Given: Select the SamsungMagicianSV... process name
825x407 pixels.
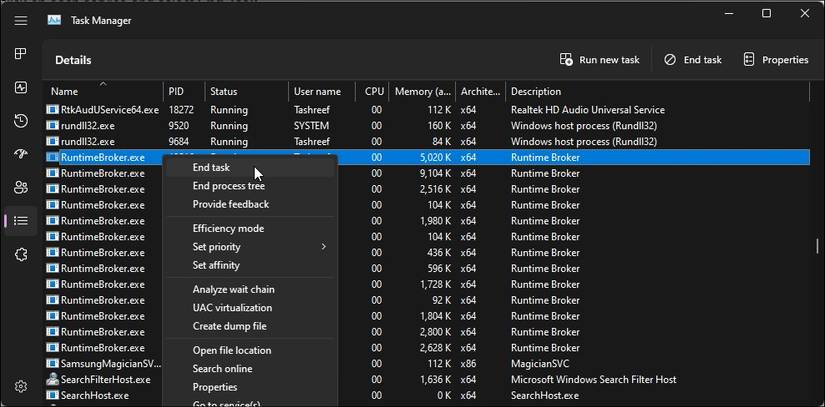Looking at the screenshot, I should point(111,363).
